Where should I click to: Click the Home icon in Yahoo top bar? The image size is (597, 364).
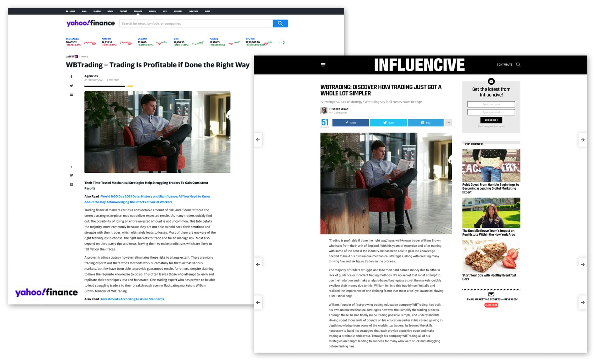click(67, 11)
